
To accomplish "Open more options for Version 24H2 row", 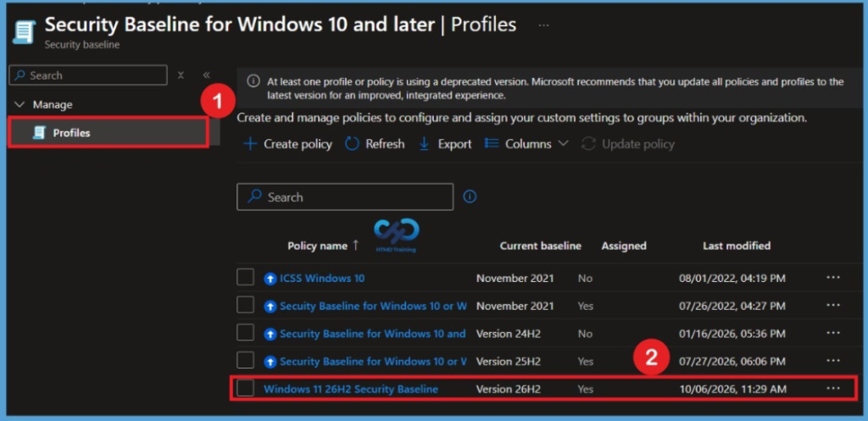I will point(833,333).
